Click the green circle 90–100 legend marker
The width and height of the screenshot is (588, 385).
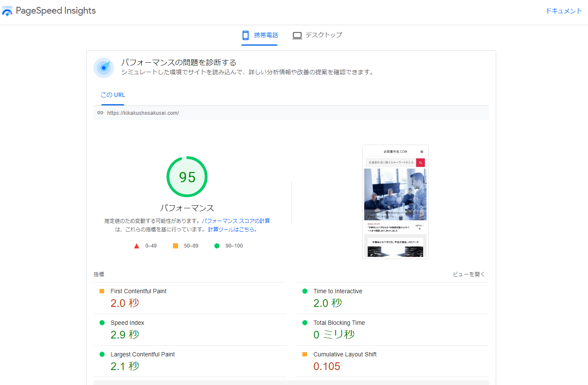pyautogui.click(x=216, y=245)
